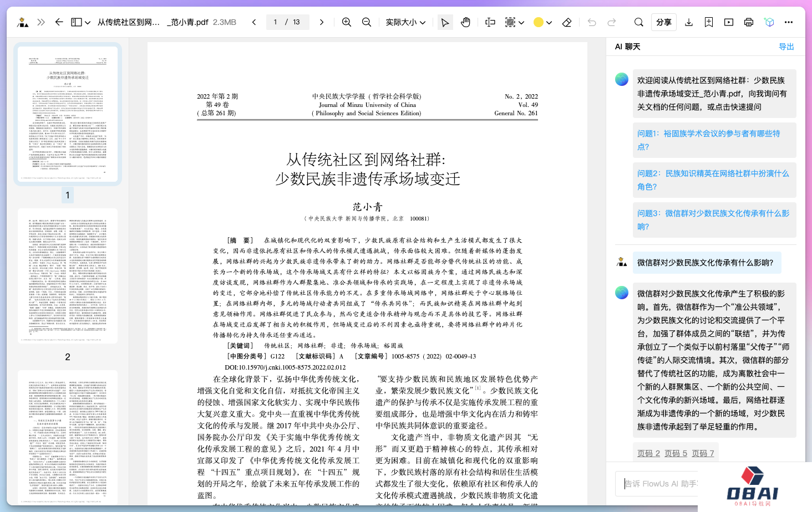Pick the yellow highlight color swatch
This screenshot has height=512, width=812.
coord(538,22)
